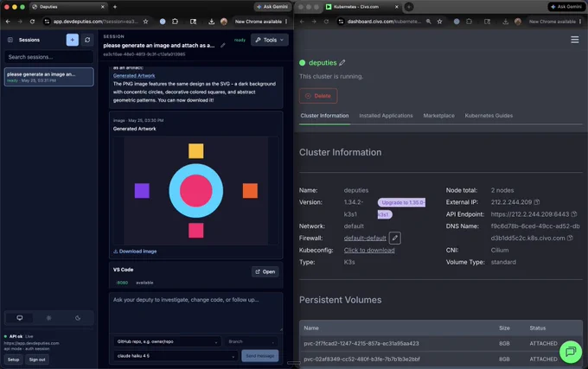
Task: Switch to dark theme moon icon
Action: coord(78,318)
